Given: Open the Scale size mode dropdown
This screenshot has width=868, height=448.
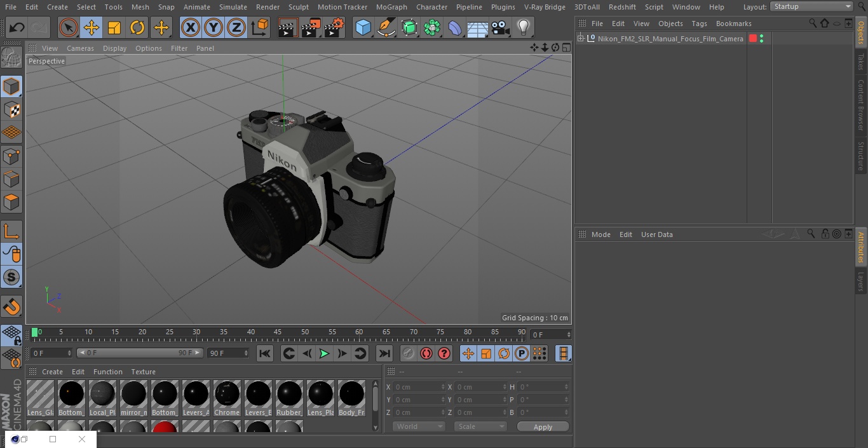Looking at the screenshot, I should pos(480,426).
